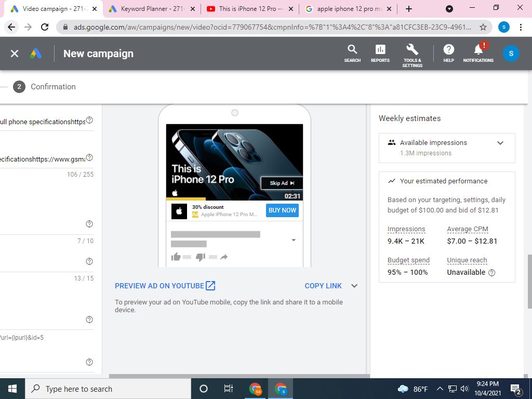
Task: Click the Google Ads logo icon
Action: click(36, 54)
